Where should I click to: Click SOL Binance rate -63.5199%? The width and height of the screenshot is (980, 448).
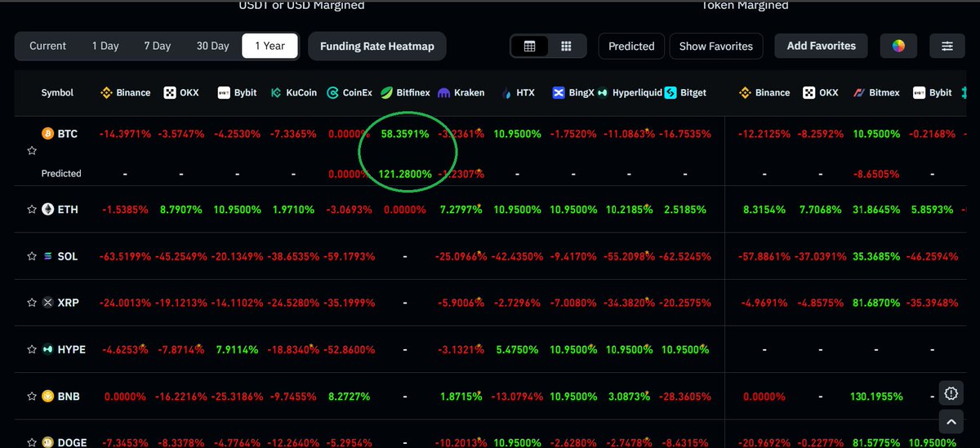[125, 256]
